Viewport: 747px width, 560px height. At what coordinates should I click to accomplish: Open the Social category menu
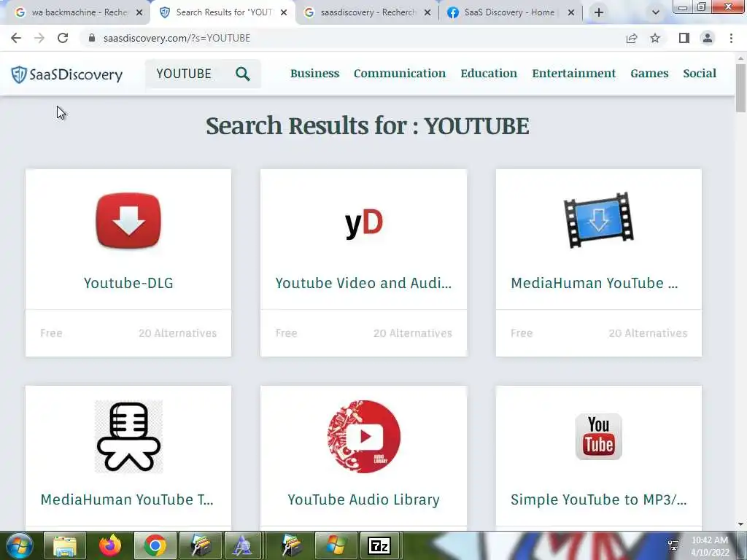(700, 74)
